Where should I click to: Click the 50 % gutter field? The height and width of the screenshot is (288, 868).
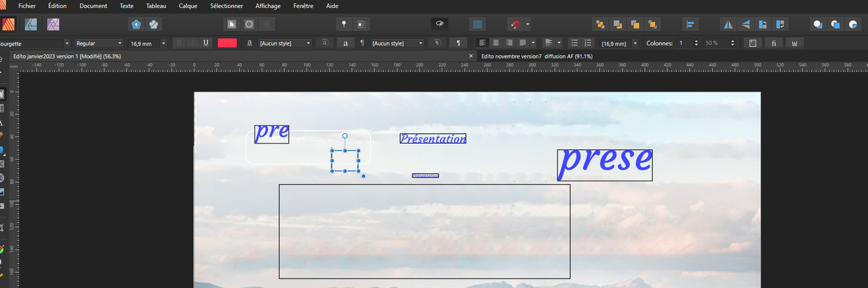(x=715, y=43)
